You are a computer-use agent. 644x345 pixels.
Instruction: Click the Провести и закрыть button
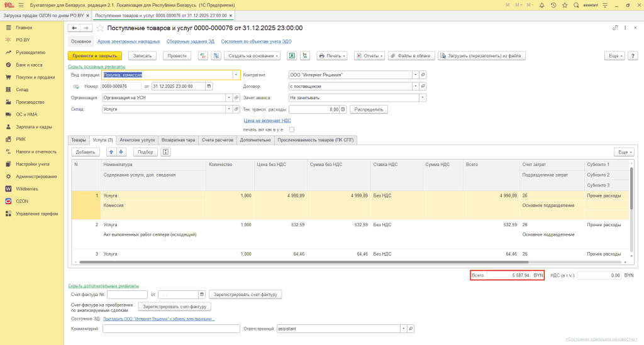[x=95, y=56]
